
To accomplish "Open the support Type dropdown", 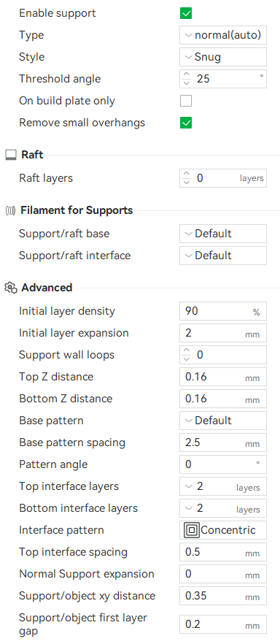I will click(223, 35).
